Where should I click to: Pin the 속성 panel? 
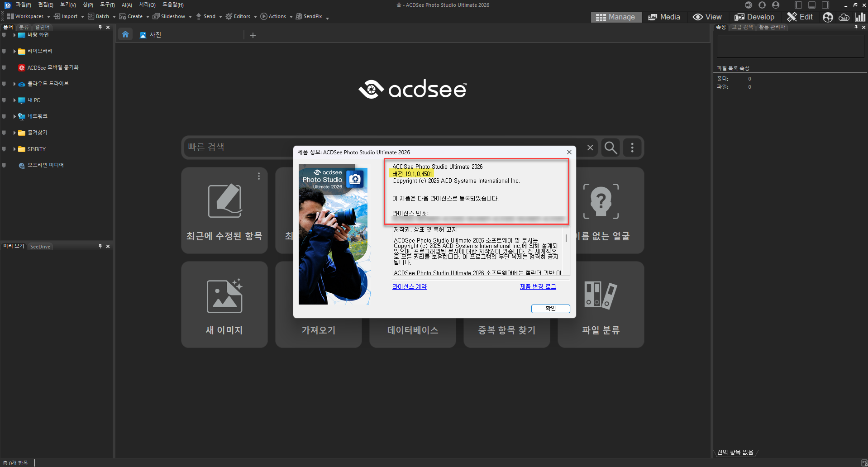[856, 27]
